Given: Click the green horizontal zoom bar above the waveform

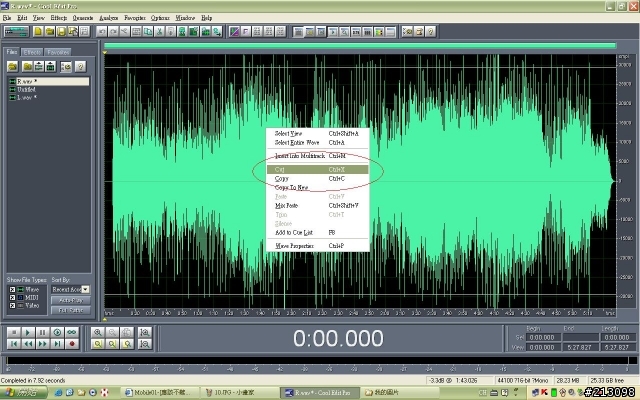Looking at the screenshot, I should [x=360, y=46].
